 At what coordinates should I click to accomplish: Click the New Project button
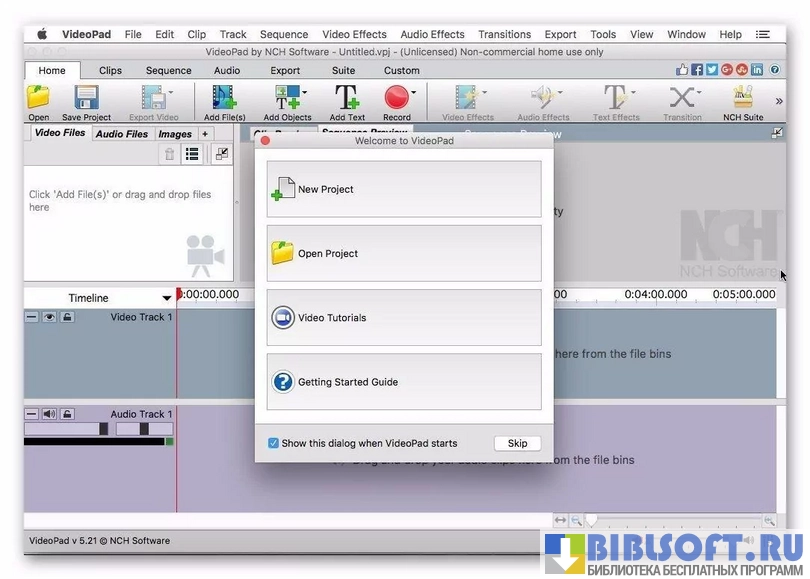[404, 189]
